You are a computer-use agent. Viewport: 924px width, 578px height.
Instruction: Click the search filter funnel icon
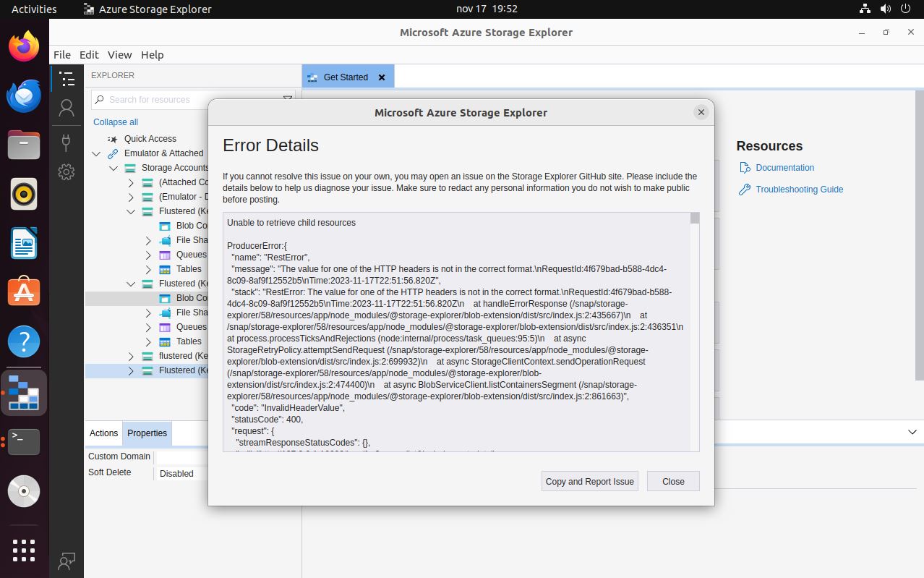(x=287, y=99)
